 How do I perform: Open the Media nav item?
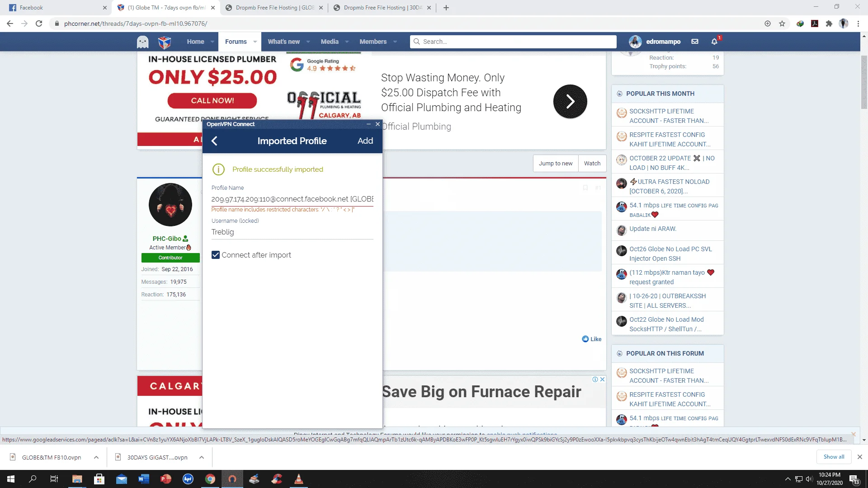point(330,42)
